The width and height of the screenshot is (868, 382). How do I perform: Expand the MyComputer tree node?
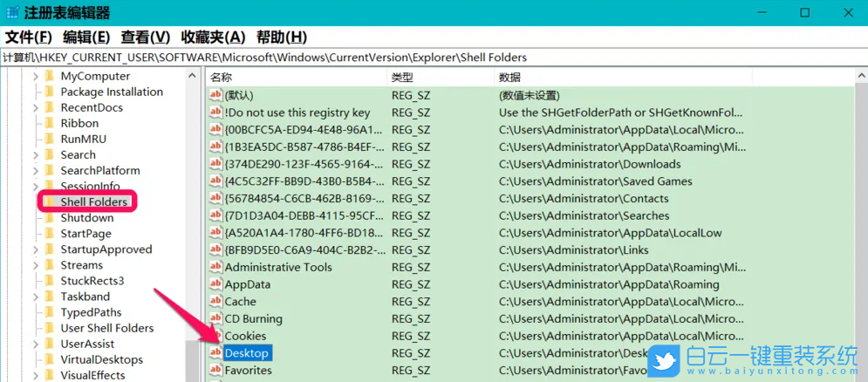[36, 77]
